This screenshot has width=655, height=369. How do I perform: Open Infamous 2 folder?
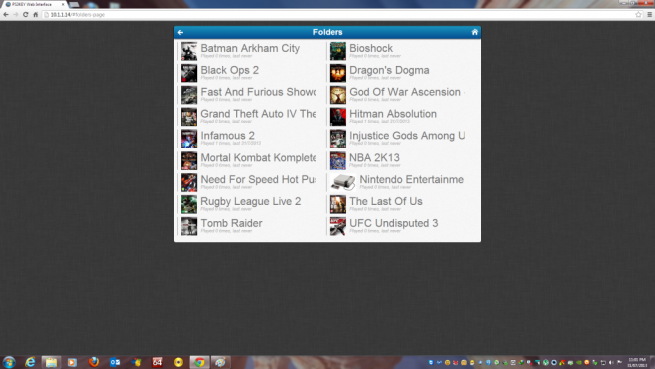point(249,138)
